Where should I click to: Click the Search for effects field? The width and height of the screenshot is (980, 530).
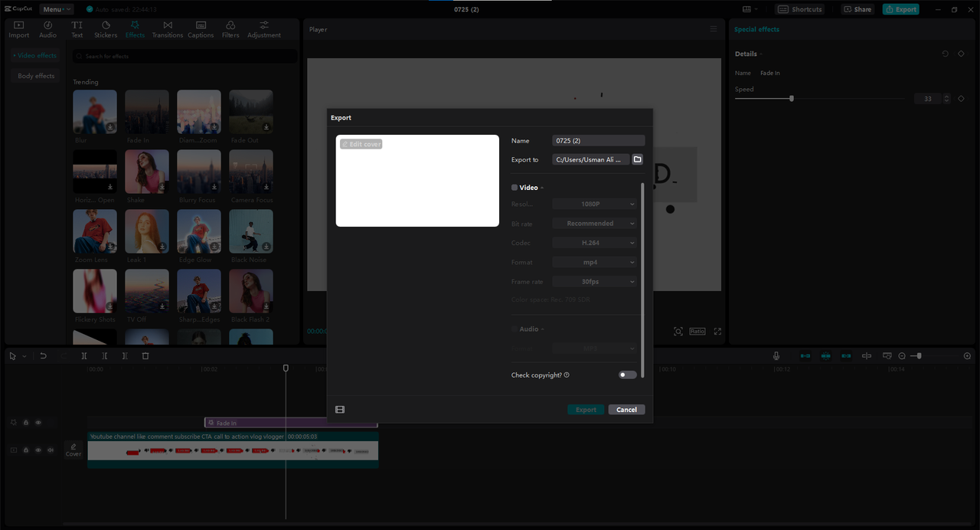pyautogui.click(x=185, y=56)
